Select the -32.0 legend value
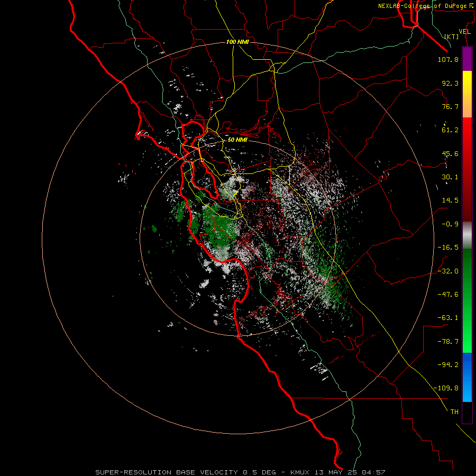This screenshot has height=476, width=476. [x=448, y=271]
